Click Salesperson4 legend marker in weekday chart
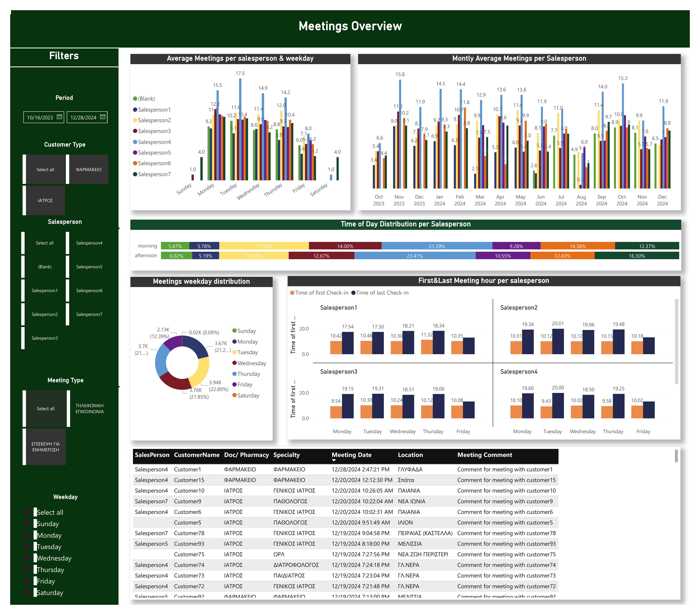This screenshot has height=615, width=700. [x=135, y=142]
